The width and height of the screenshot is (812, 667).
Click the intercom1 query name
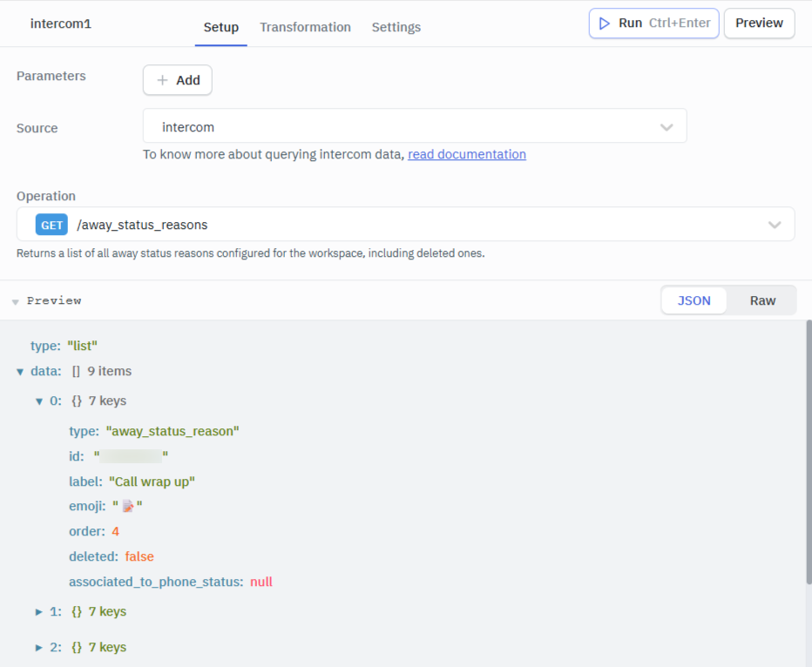[x=61, y=24]
